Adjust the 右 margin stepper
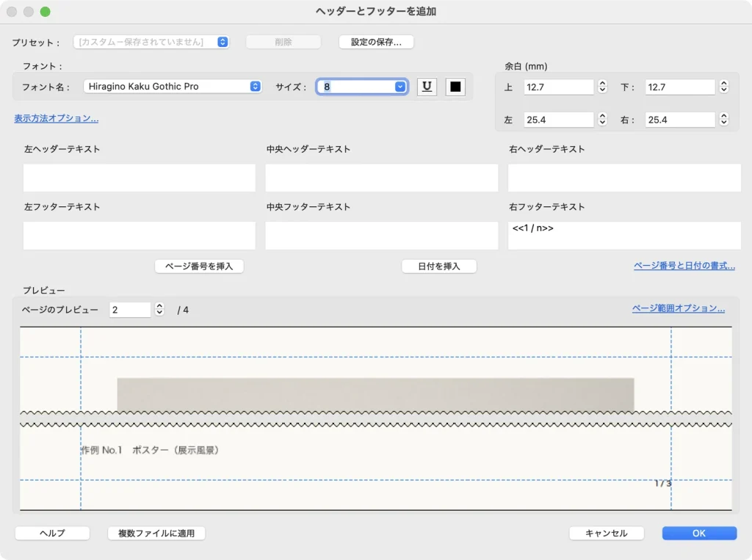This screenshot has height=560, width=752. (724, 120)
